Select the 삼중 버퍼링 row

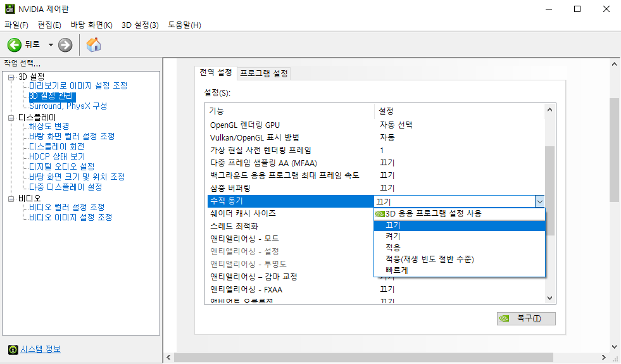coord(376,188)
